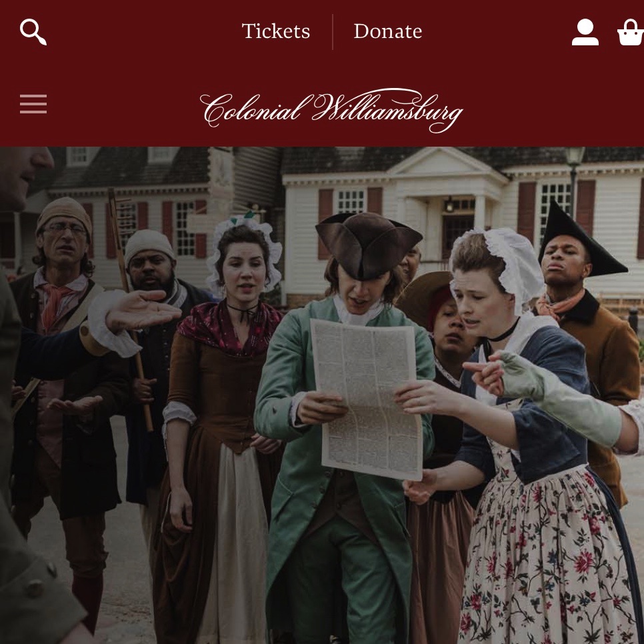Viewport: 644px width, 644px height.
Task: Click the Colonial Williamsburg script logo
Action: coord(331,110)
